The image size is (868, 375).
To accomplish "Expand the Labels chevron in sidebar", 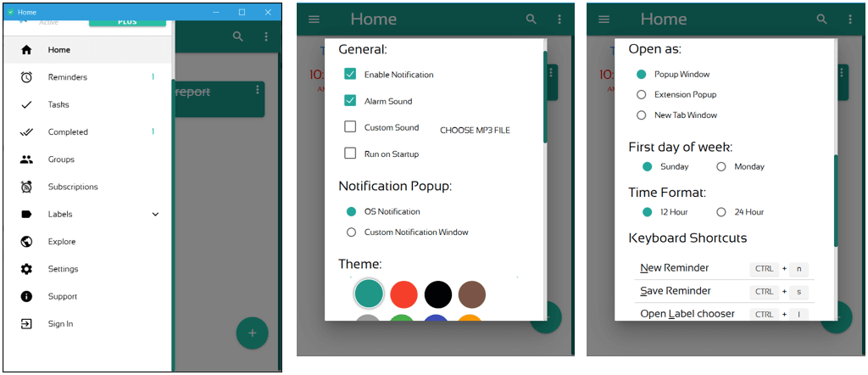I will [155, 215].
